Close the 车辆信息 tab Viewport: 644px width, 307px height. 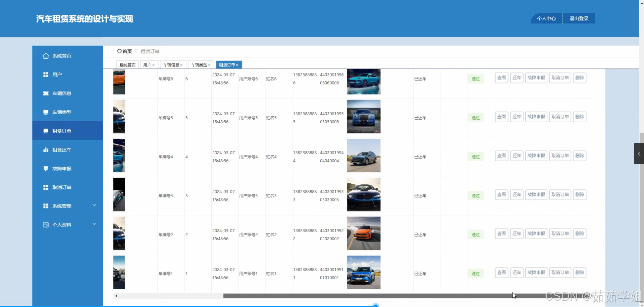[181, 65]
